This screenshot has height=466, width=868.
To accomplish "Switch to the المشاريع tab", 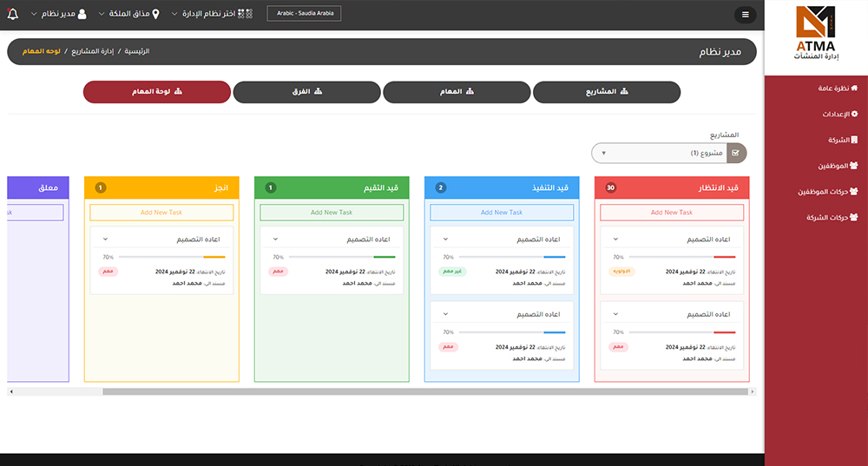I will [607, 92].
